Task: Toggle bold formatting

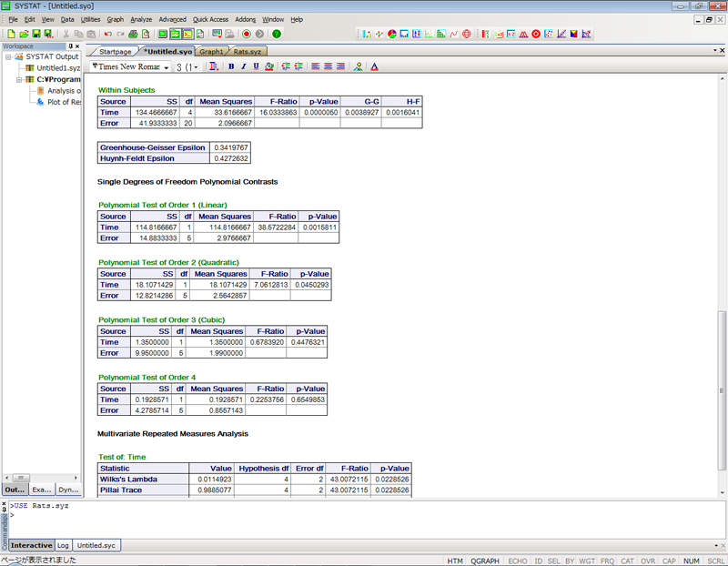Action: [231, 66]
